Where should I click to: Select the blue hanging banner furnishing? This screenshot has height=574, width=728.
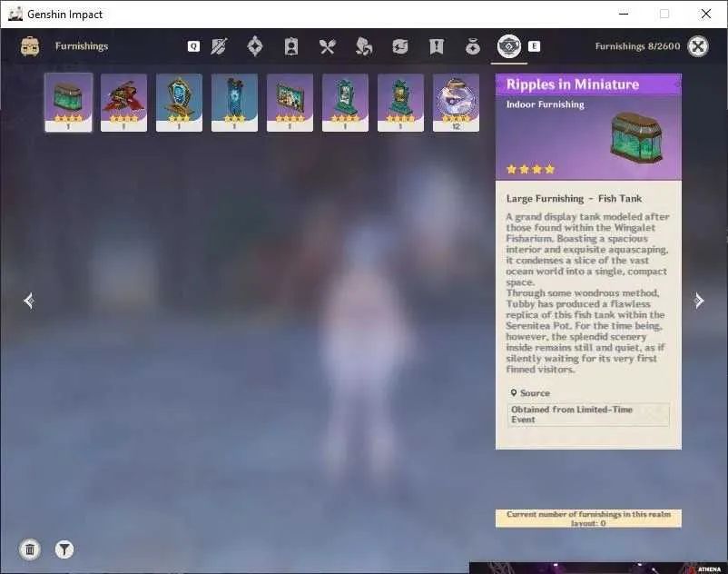coord(234,103)
